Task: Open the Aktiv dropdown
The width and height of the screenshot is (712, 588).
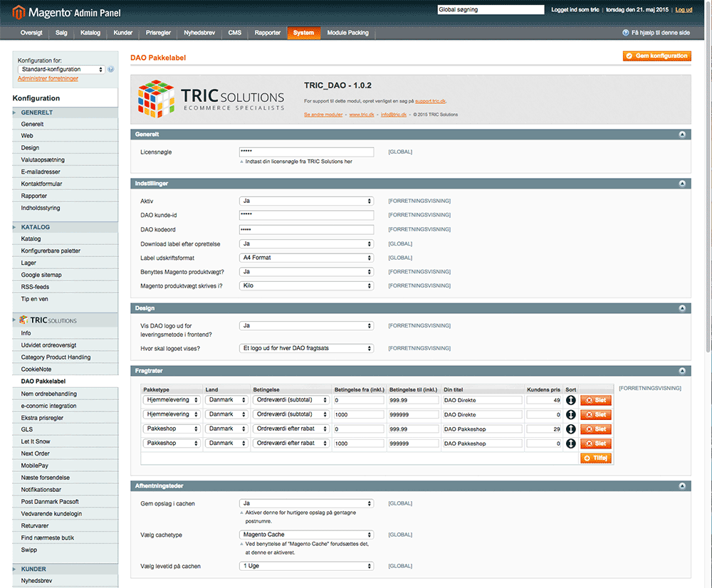Action: 306,201
